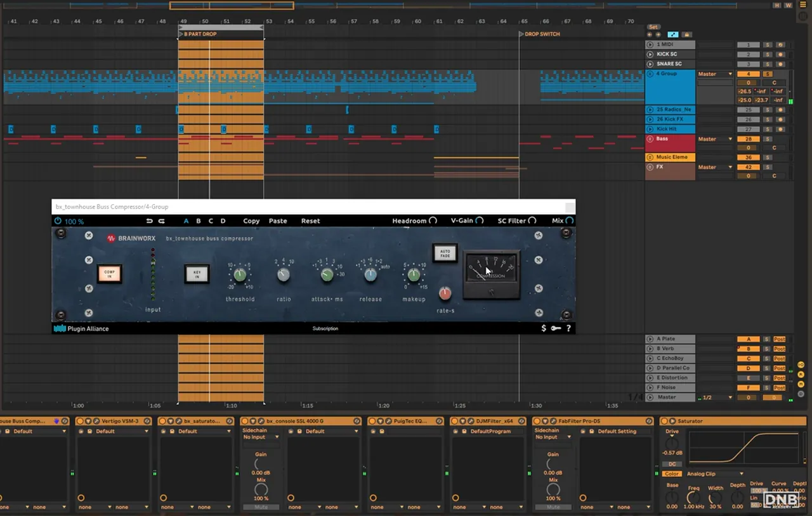
Task: Save the Vertigo VSM-3 preset icon
Action: point(90,432)
